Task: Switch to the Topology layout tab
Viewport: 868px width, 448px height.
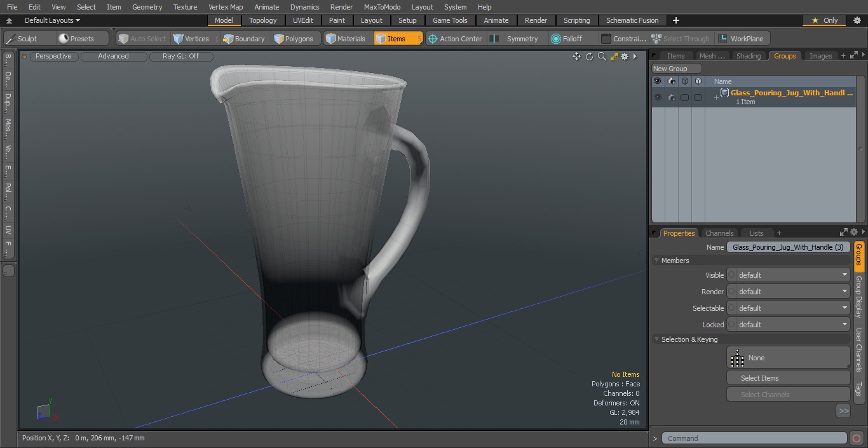Action: coord(263,20)
